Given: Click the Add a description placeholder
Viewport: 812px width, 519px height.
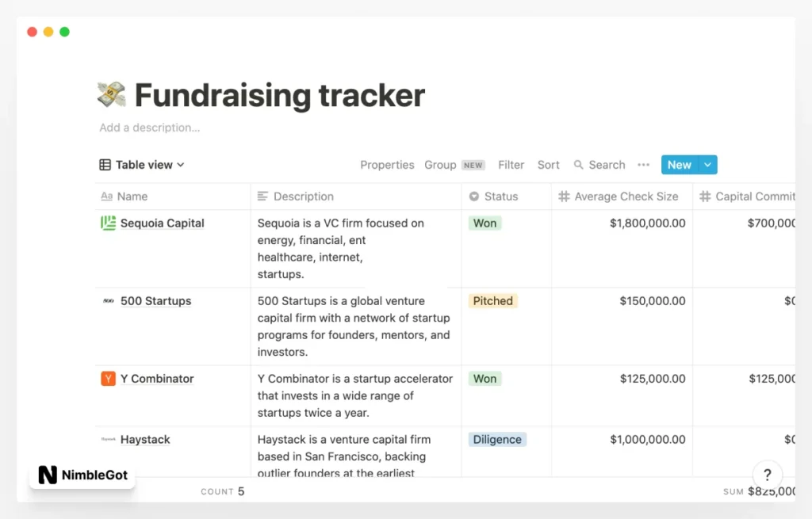Looking at the screenshot, I should coord(149,128).
